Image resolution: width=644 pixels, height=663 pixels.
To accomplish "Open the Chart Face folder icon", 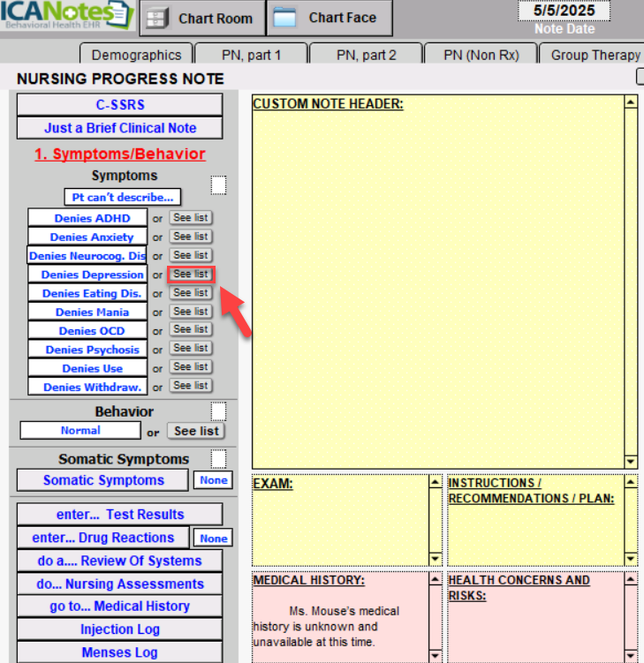I will pyautogui.click(x=284, y=18).
